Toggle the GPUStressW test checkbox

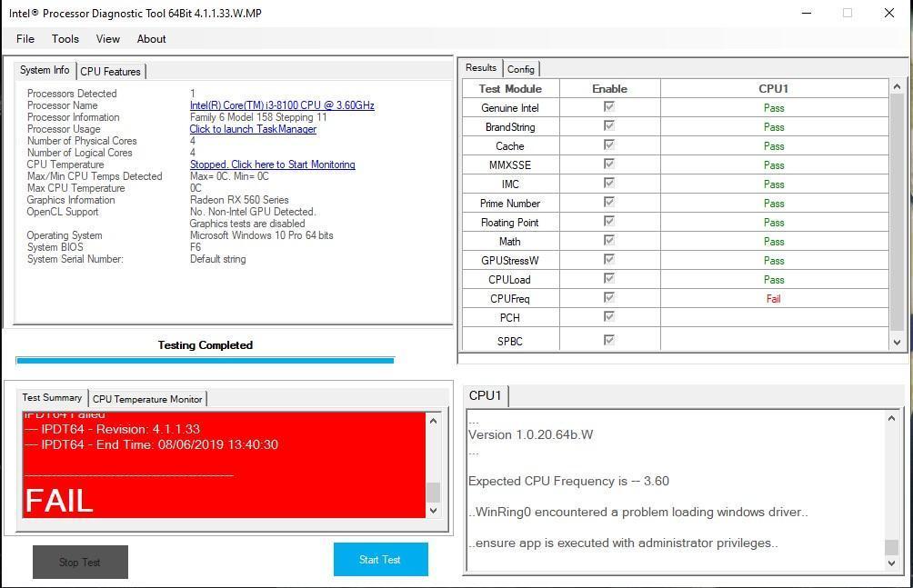pos(609,260)
